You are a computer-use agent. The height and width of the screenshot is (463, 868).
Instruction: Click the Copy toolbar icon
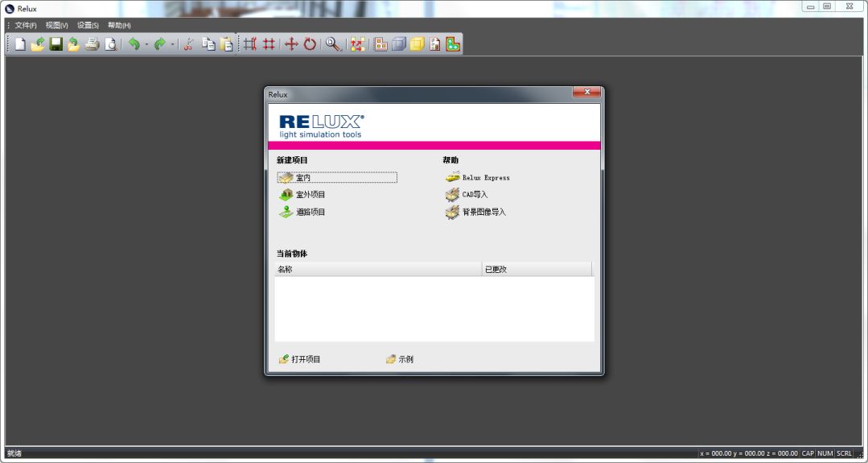(x=208, y=44)
